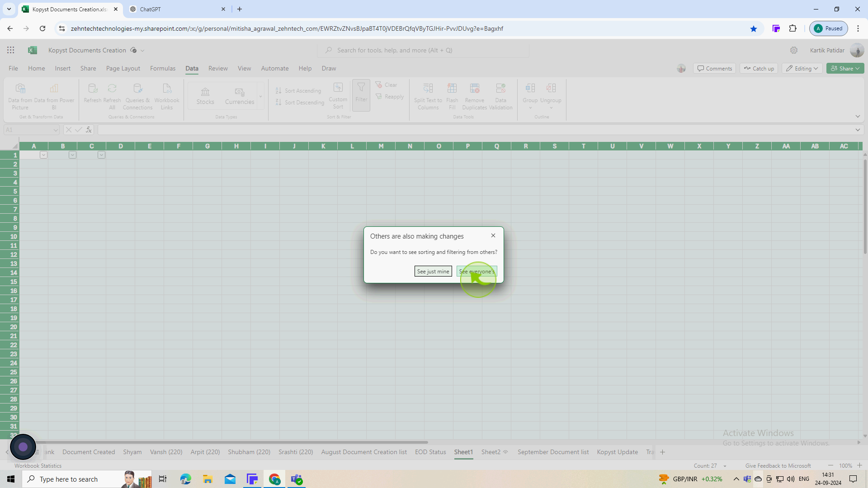The height and width of the screenshot is (488, 868).
Task: Open Windows Start menu
Action: tap(11, 479)
